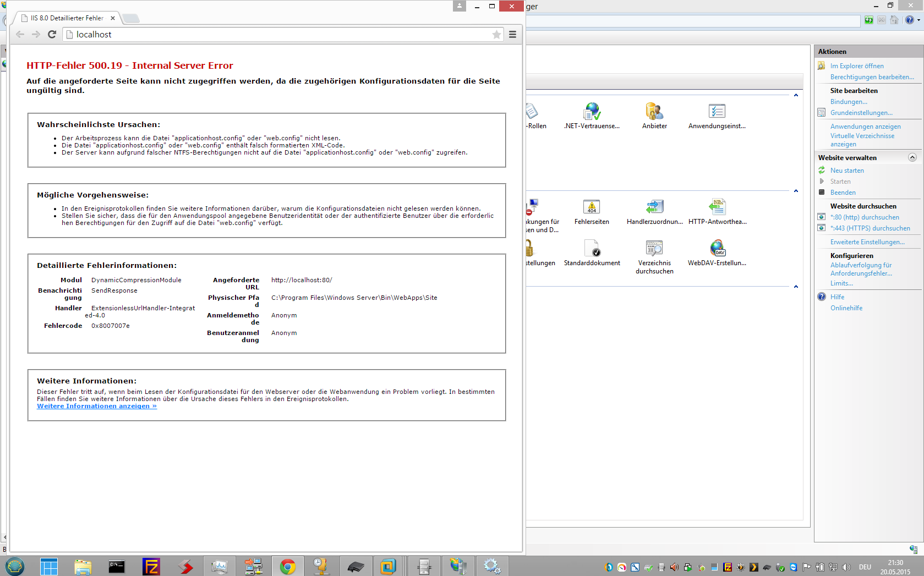Viewport: 924px width, 576px height.
Task: Browse the site via '*:443 (HTTPS) durchsuchen'
Action: click(x=870, y=228)
